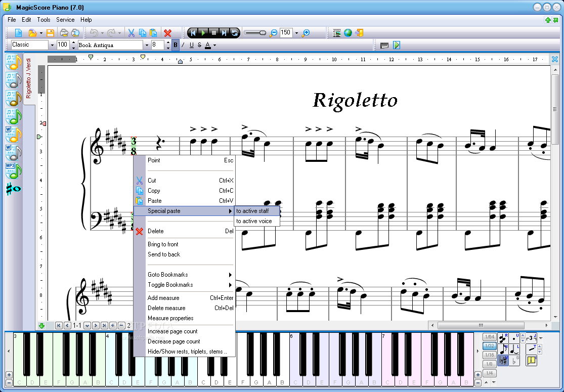Select the 1/32 note duration

(489, 346)
